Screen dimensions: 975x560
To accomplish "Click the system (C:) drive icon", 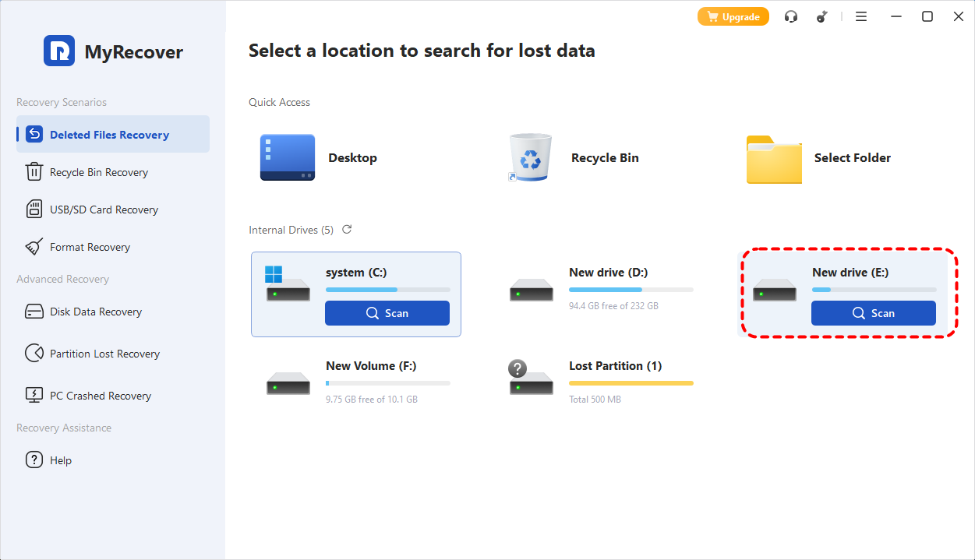I will [288, 285].
